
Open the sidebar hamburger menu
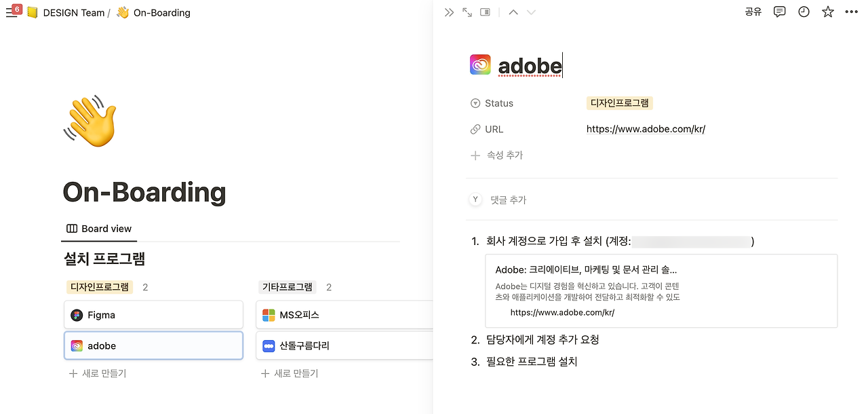coord(11,13)
